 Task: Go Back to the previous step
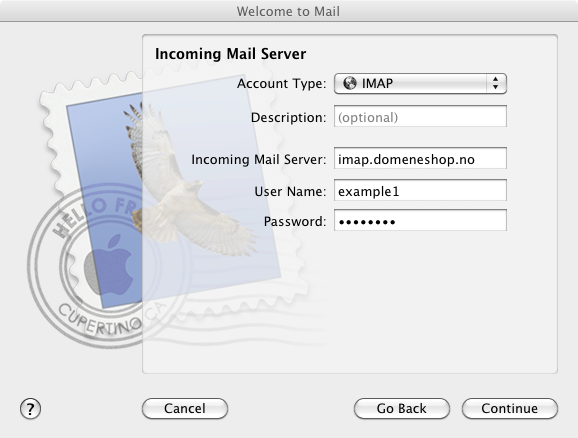click(402, 409)
